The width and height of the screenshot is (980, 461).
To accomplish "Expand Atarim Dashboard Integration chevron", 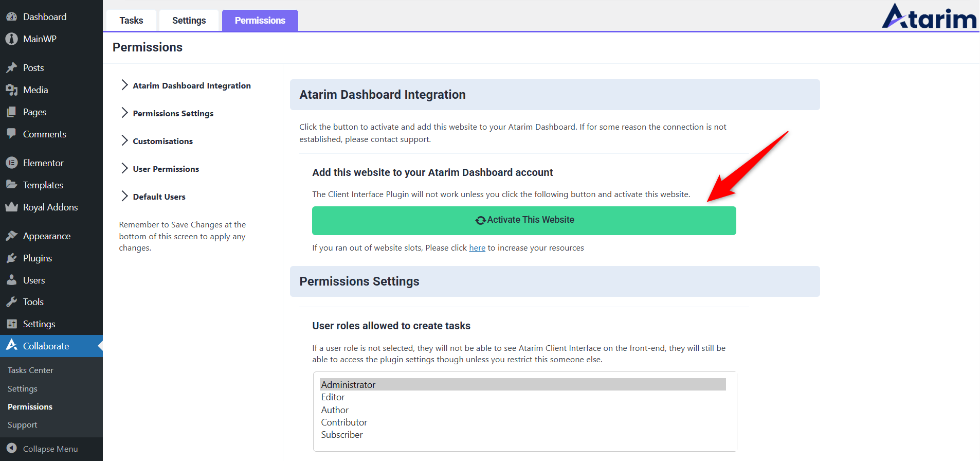I will 124,85.
